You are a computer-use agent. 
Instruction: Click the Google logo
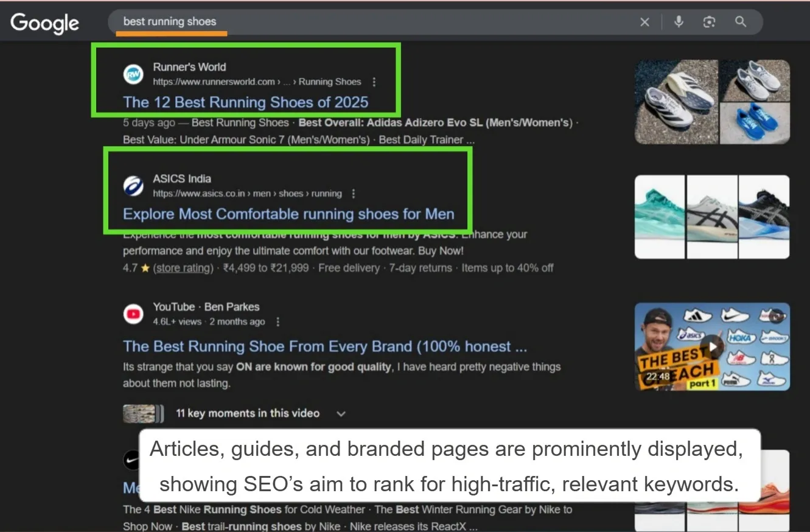coord(44,23)
